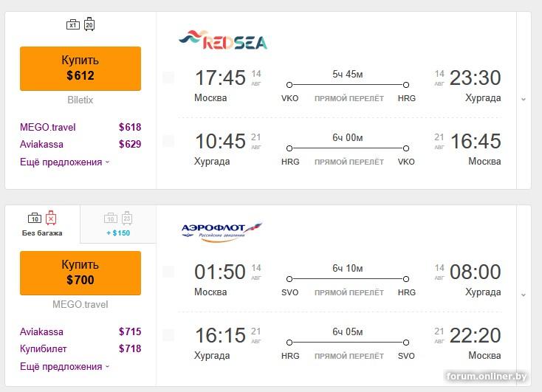Open the MEGO.travel $618 offer link

(48, 127)
